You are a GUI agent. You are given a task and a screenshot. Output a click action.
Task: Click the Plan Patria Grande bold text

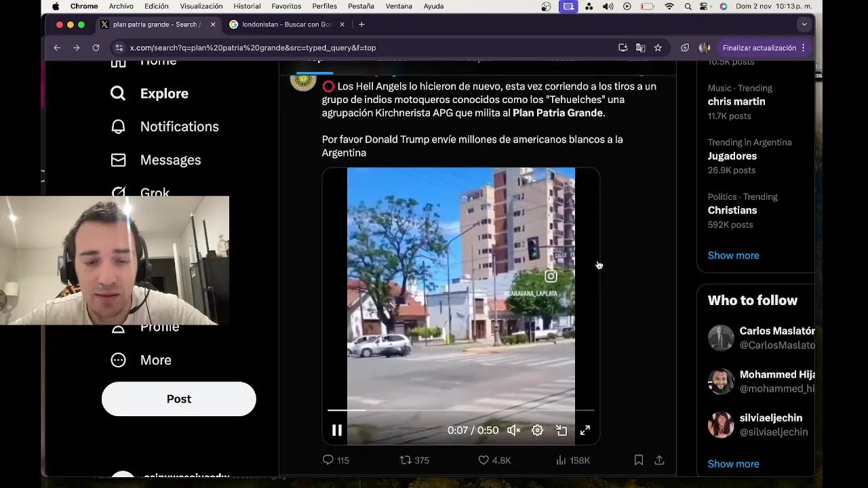557,113
